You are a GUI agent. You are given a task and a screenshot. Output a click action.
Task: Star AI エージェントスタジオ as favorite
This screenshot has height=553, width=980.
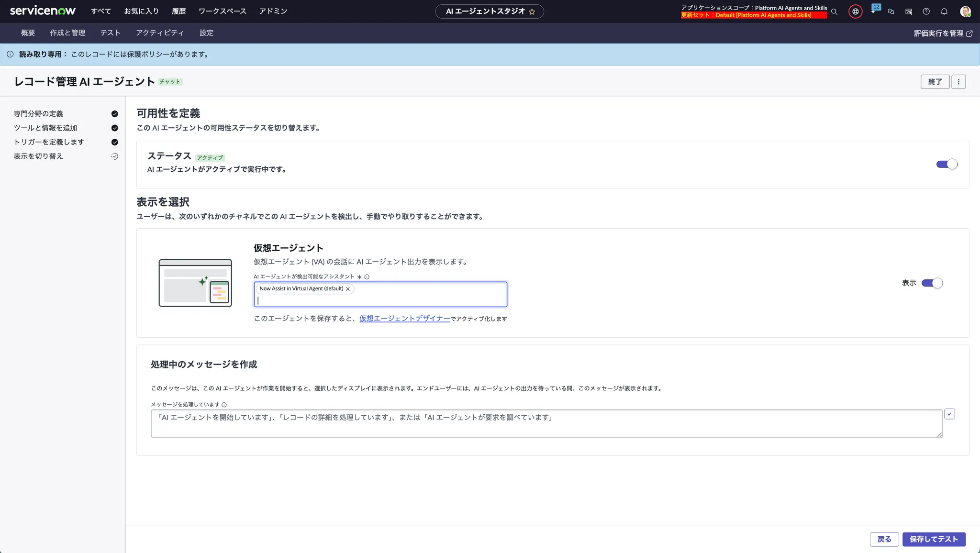point(532,11)
